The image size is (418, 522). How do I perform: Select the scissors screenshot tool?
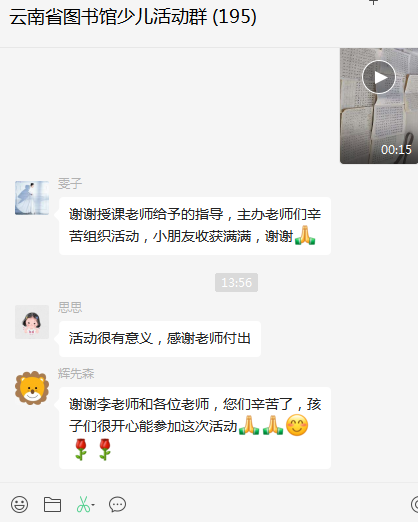coord(83,504)
